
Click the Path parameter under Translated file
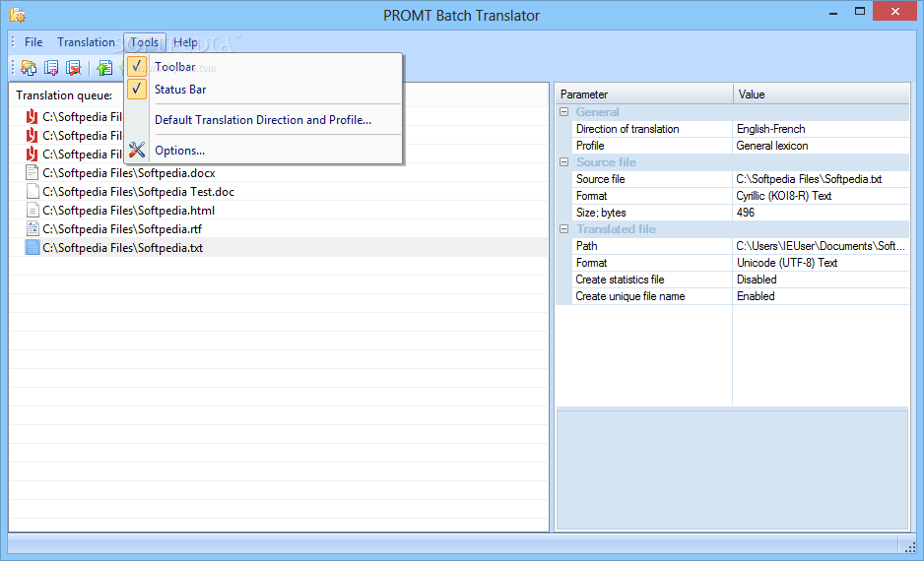point(586,246)
